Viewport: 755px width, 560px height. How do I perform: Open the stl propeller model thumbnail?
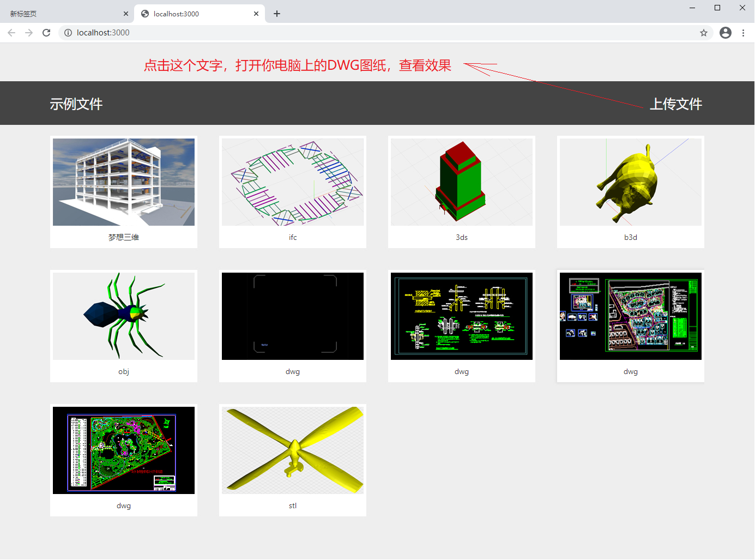[292, 450]
